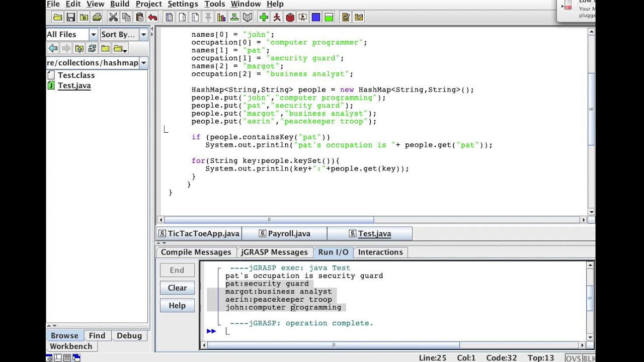Viewport: 644px width, 362px height.
Task: Select the Test.java editor tab
Action: tap(370, 233)
